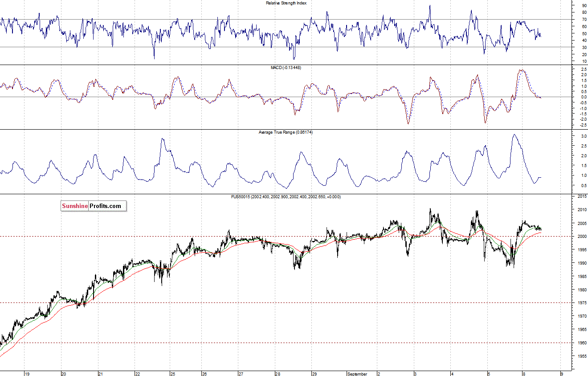Viewport: 588px width, 376px height.
Task: Click the -2.5 label on the MACD axis
Action: (x=583, y=125)
